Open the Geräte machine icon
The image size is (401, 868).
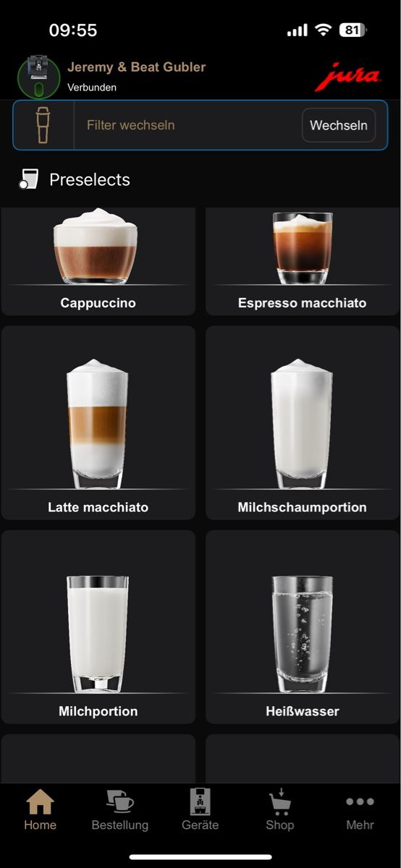click(200, 802)
